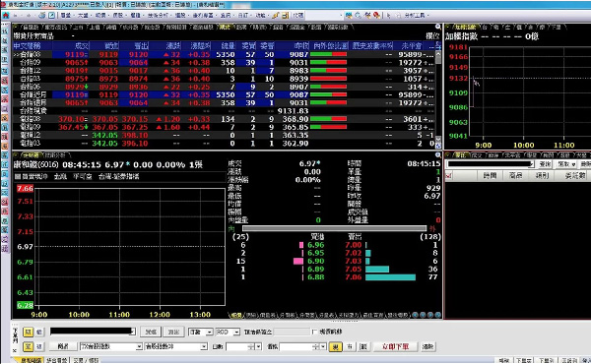Open the ROD order condition dropdown
Image resolution: width=591 pixels, height=364 pixels.
click(x=228, y=332)
